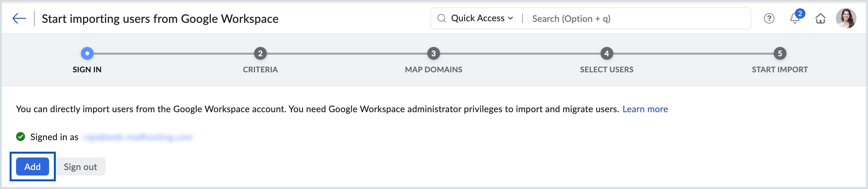The height and width of the screenshot is (189, 868).
Task: Select the Sign In step circle
Action: coord(87,53)
